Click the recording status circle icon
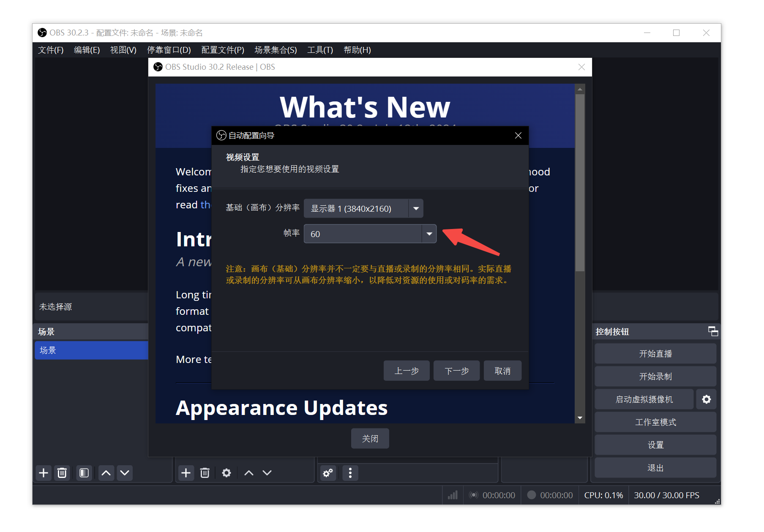764x532 pixels. pyautogui.click(x=532, y=495)
